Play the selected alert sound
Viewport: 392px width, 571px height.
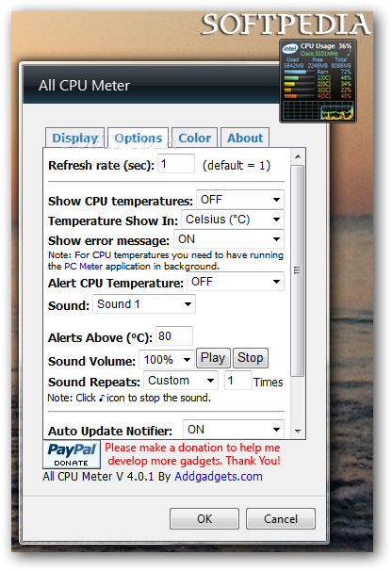(x=213, y=358)
